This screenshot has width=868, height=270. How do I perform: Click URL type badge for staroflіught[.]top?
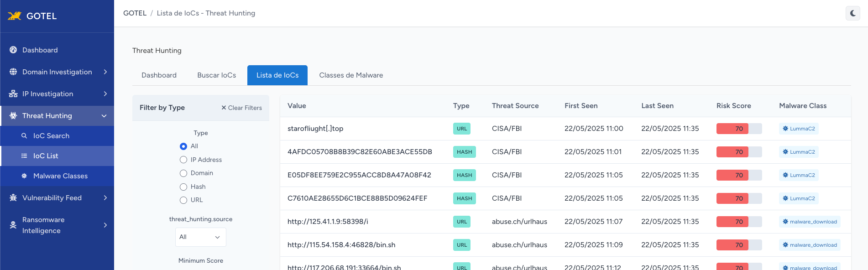point(462,129)
